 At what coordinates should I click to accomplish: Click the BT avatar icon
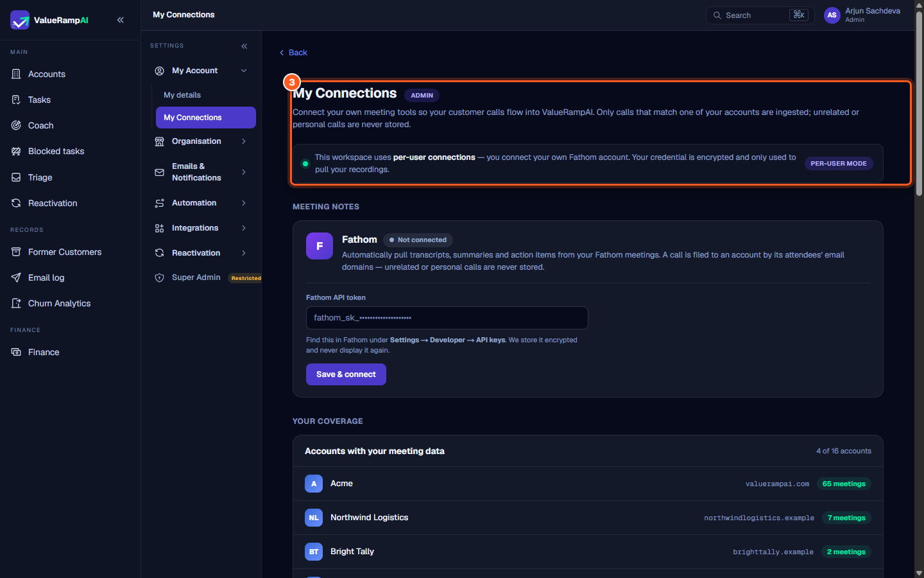(x=314, y=552)
